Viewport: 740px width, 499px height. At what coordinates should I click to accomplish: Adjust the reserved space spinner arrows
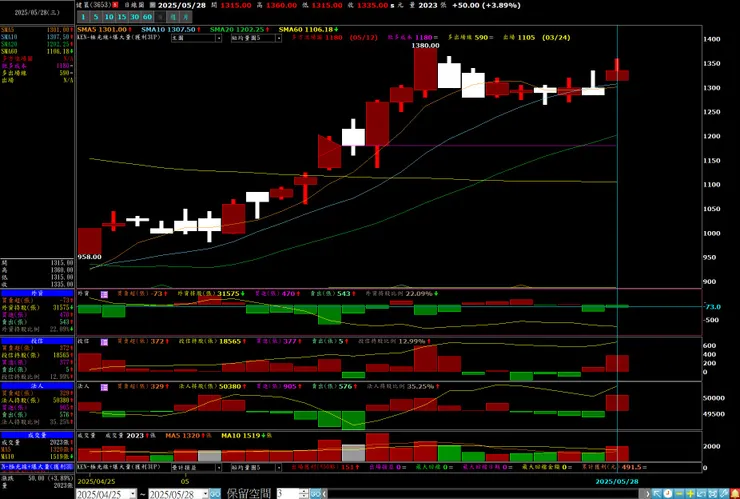304,494
